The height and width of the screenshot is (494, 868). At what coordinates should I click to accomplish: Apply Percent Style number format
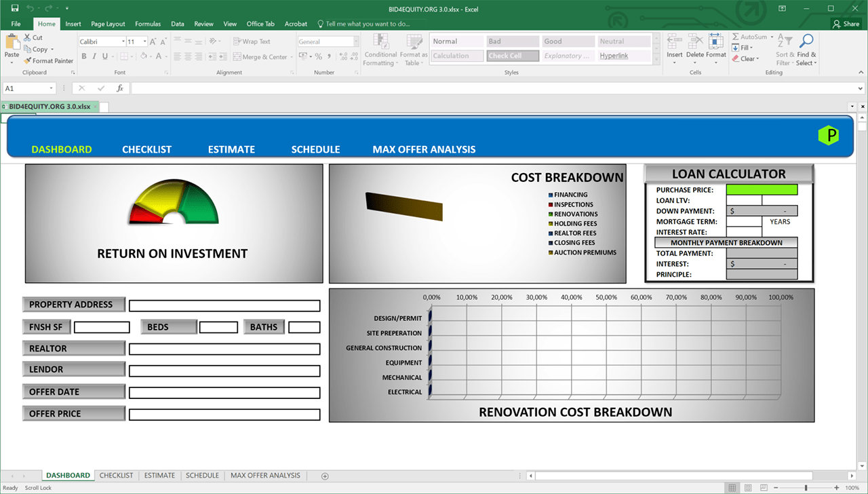[x=319, y=56]
